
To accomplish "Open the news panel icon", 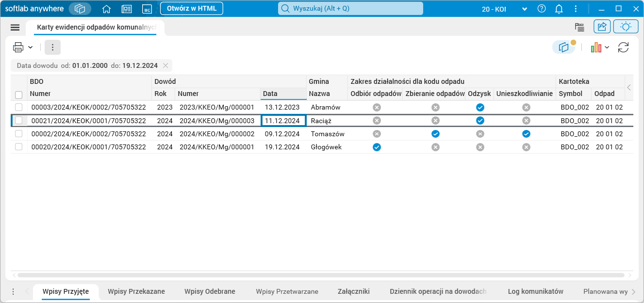I will (x=127, y=9).
